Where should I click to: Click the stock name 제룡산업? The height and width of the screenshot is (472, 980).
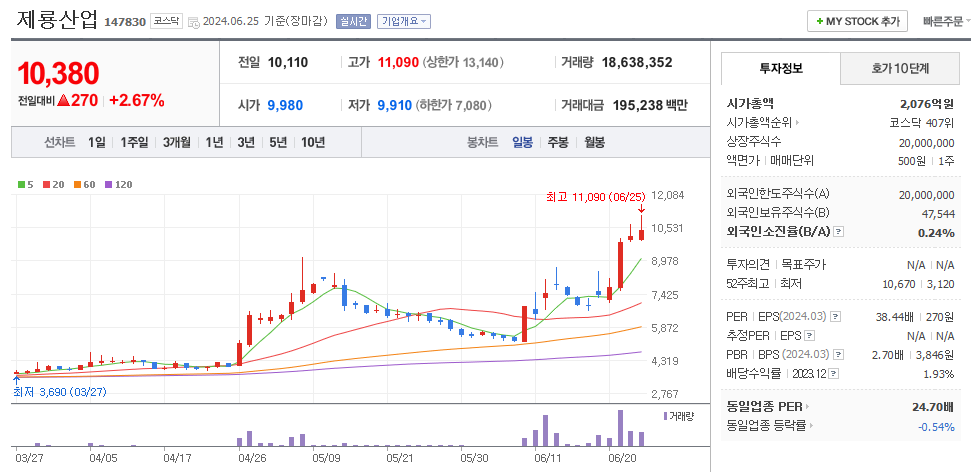pos(57,20)
